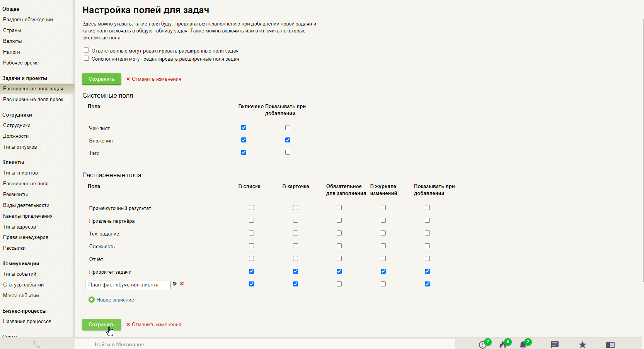Open Места событий settings
Screen dimensions: 644x349
[x=21, y=295]
